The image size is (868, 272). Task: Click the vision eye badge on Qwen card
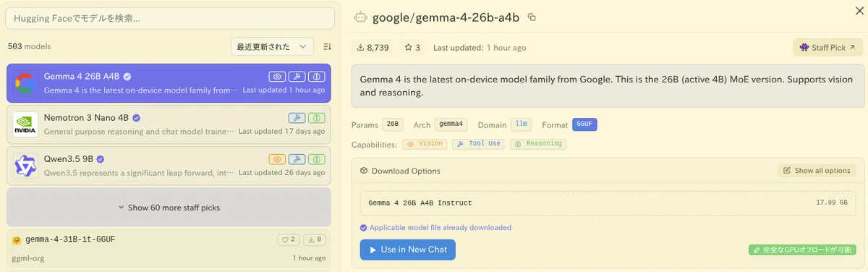coord(277,159)
